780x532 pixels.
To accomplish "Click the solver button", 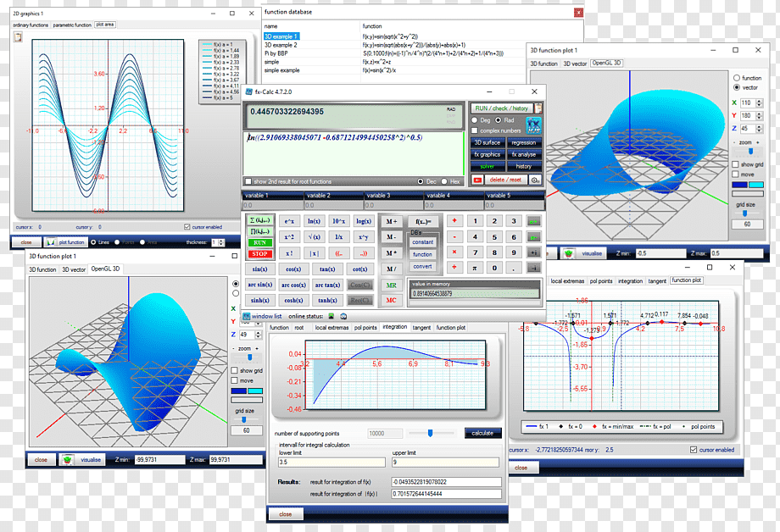I will [x=487, y=166].
